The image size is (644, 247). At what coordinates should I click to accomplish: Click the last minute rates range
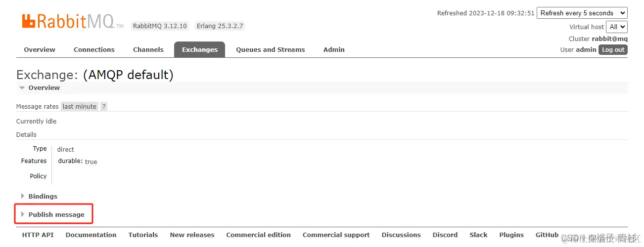[79, 106]
